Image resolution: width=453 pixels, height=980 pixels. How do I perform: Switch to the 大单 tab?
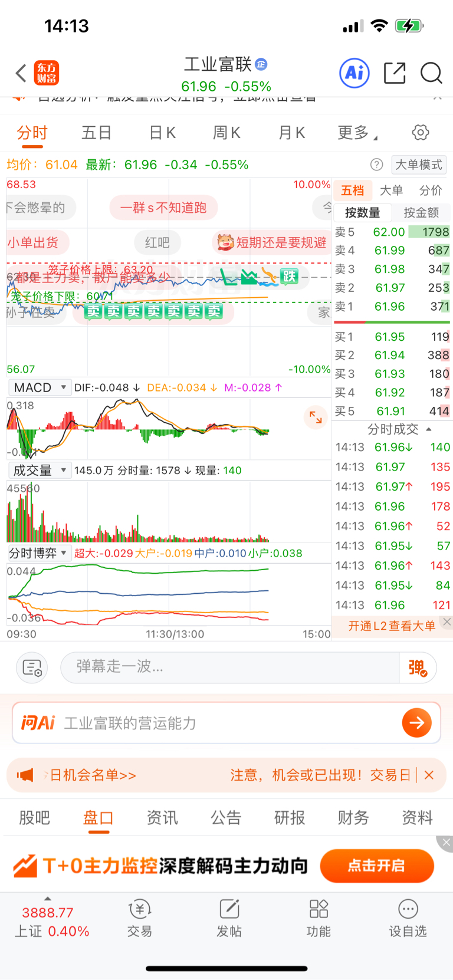pyautogui.click(x=391, y=190)
